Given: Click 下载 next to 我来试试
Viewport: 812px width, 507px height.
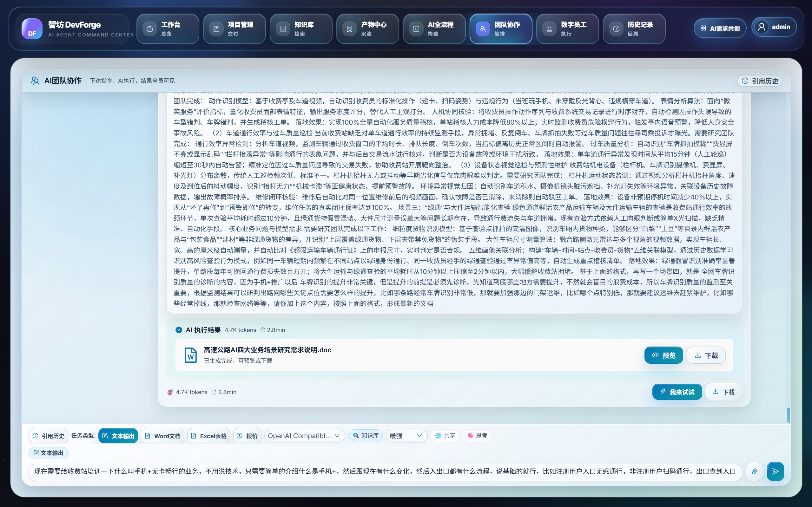Looking at the screenshot, I should coord(723,392).
